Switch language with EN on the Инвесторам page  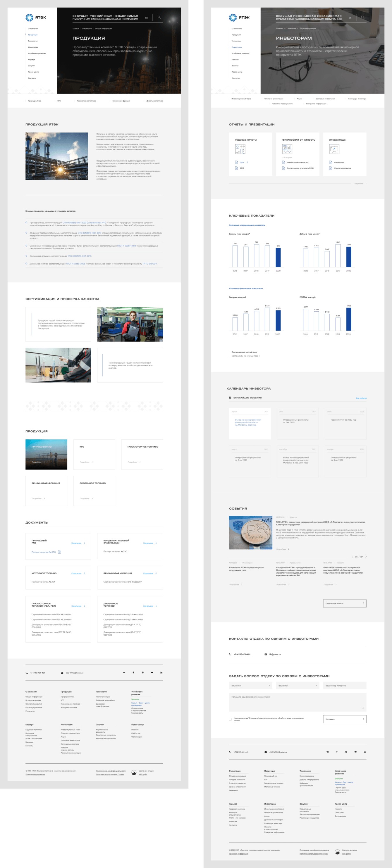pyautogui.click(x=350, y=18)
